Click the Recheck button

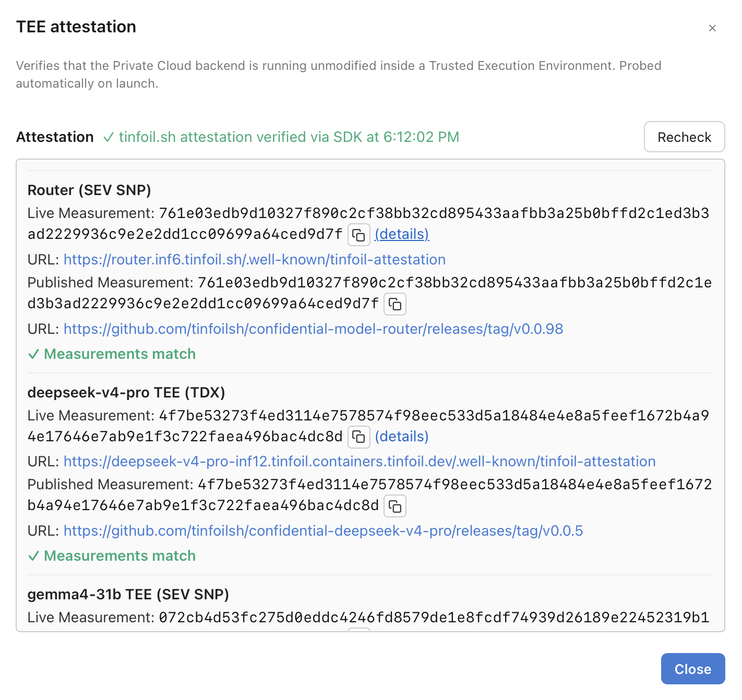pos(684,137)
